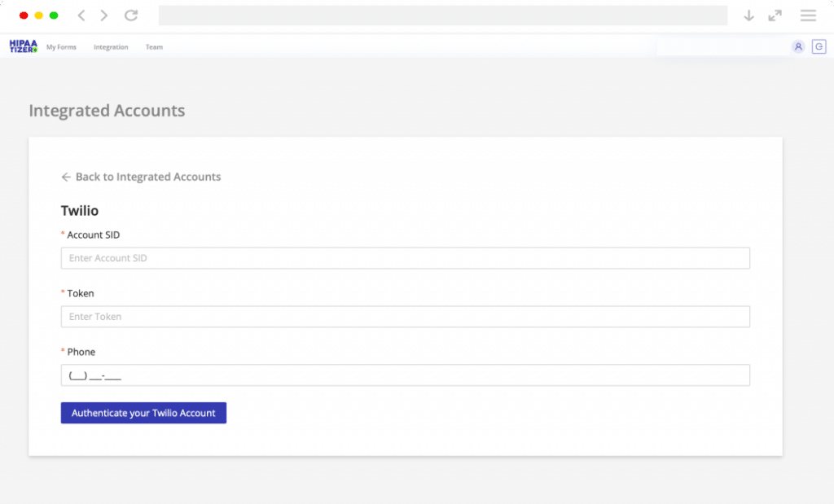Click the Phone number field

tap(406, 375)
